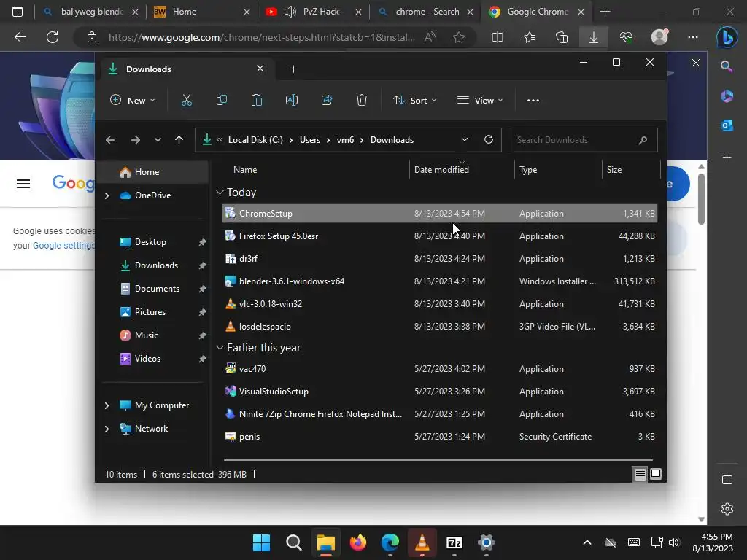Select the blender-3.6.1-windows-x64 file
This screenshot has width=747, height=560.
click(x=439, y=281)
